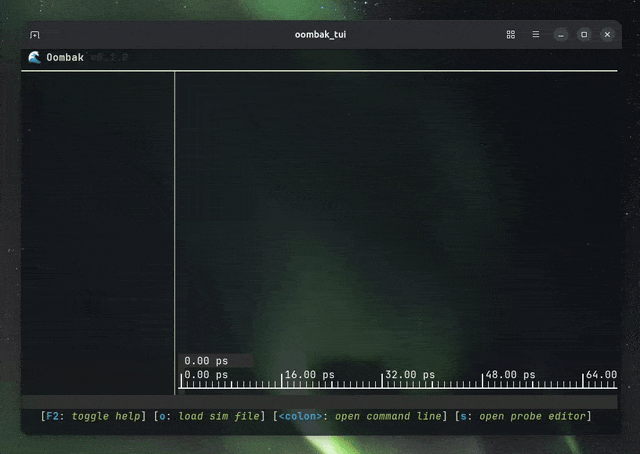Click the 'o: load sim file' hint
Screen dimensions: 640x454
point(209,416)
